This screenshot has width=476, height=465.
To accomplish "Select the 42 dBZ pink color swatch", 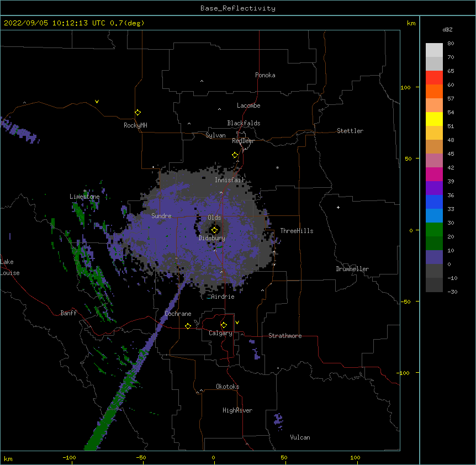I will tap(434, 160).
